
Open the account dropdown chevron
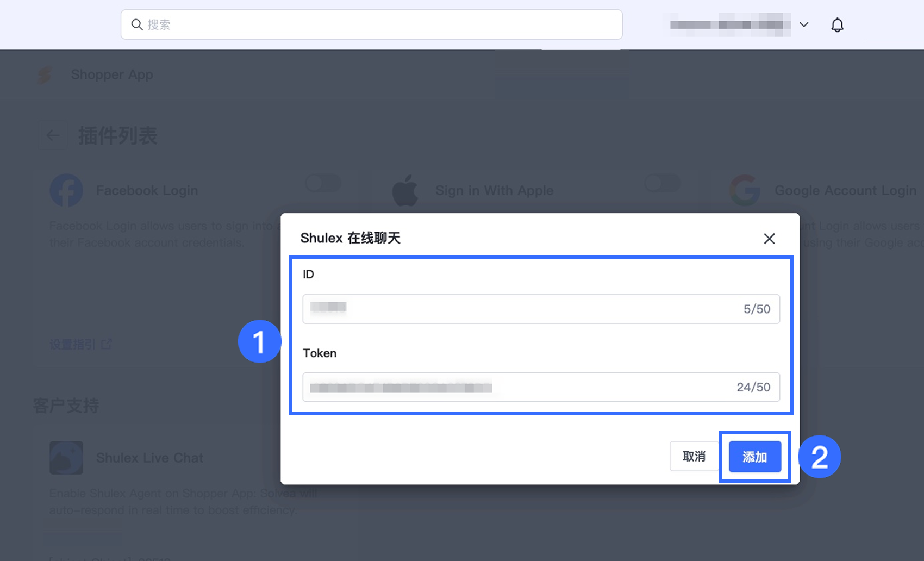click(804, 24)
